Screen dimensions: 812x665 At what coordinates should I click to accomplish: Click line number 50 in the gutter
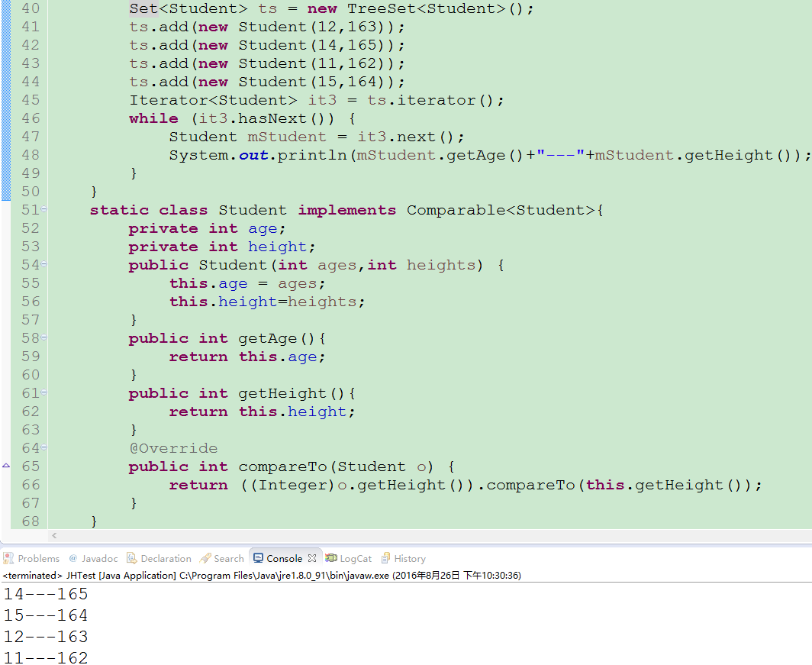pos(31,192)
